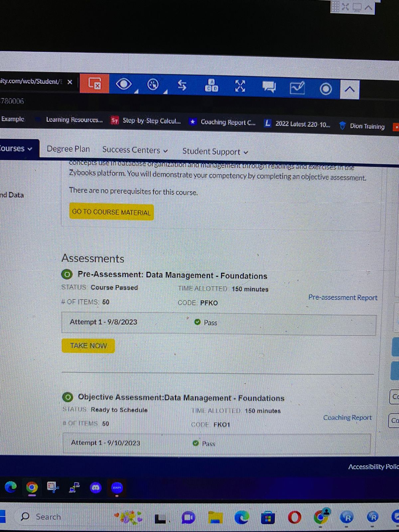Open the network computers icon in the remote taskbar
399x532 pixels.
pyautogui.click(x=74, y=487)
